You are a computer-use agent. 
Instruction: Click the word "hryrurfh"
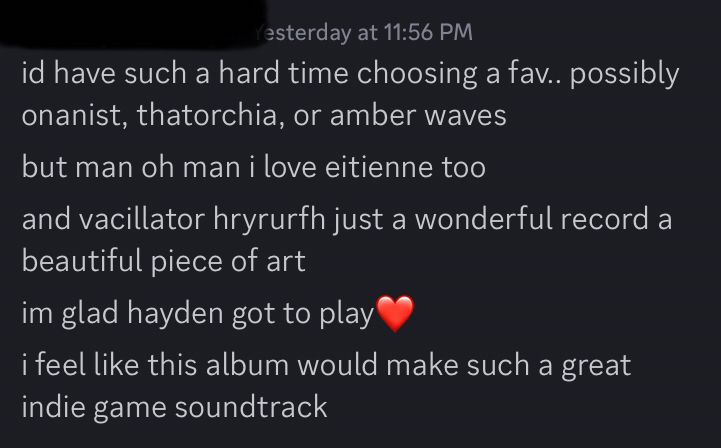coord(269,220)
